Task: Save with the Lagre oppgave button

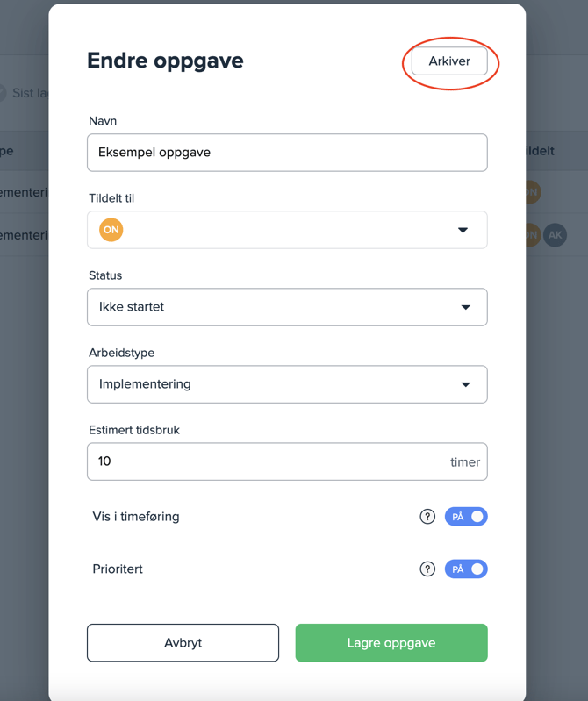Action: coord(391,643)
